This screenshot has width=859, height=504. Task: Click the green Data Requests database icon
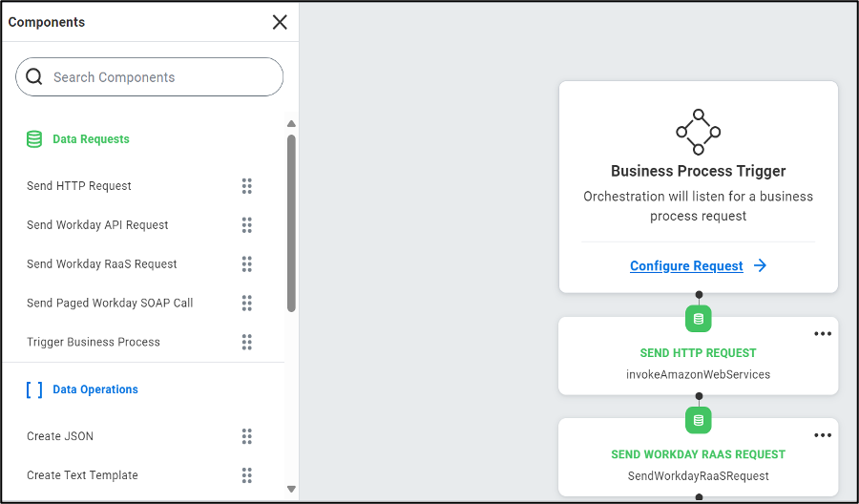34,139
